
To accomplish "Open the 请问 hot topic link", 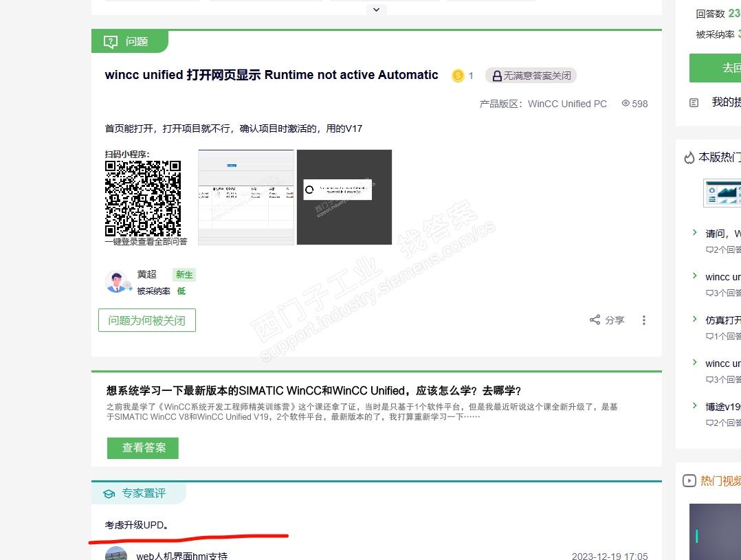I will 723,234.
